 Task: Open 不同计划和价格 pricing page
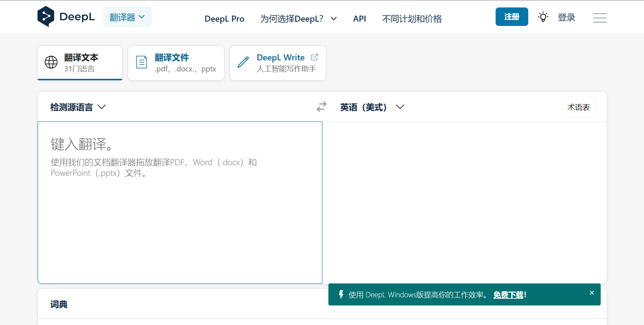click(x=412, y=19)
